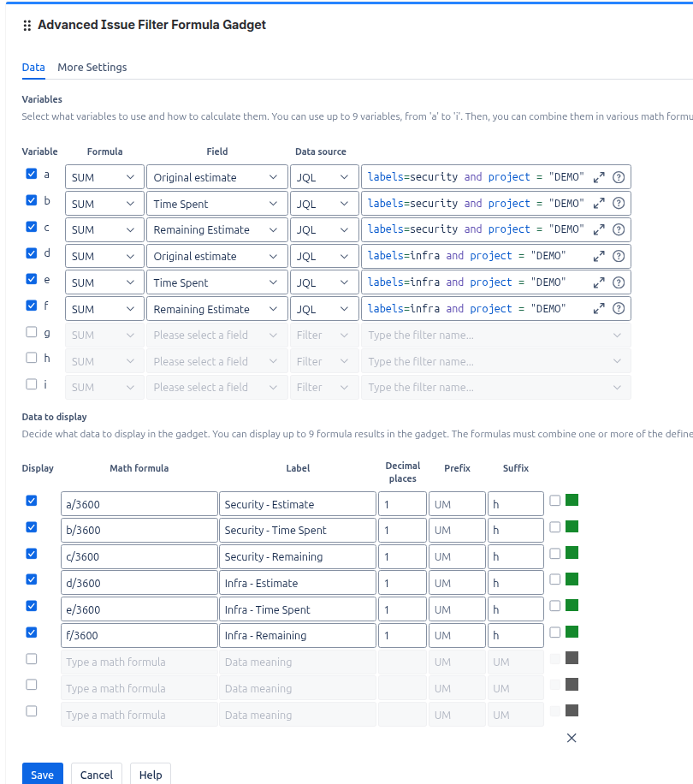Open Field dropdown for variable d
Screen dimensions: 693x784
216,257
